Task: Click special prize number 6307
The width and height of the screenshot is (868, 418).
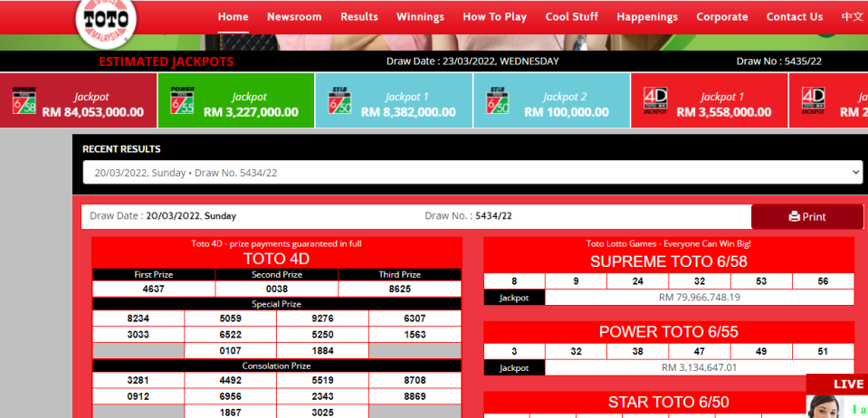Action: tap(415, 318)
